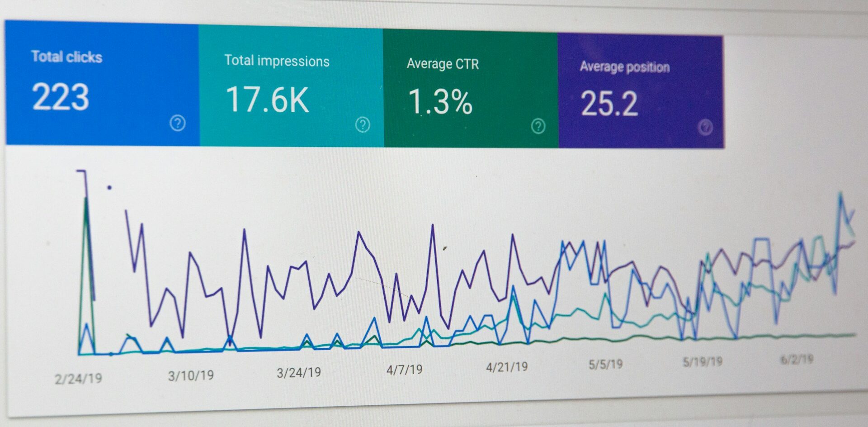This screenshot has height=427, width=868.
Task: Click the 5/19/19 axis date label
Action: (x=703, y=361)
